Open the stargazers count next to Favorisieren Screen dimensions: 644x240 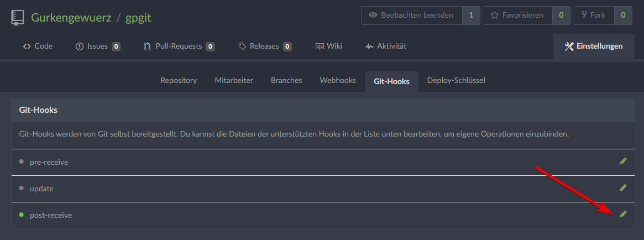tap(561, 15)
